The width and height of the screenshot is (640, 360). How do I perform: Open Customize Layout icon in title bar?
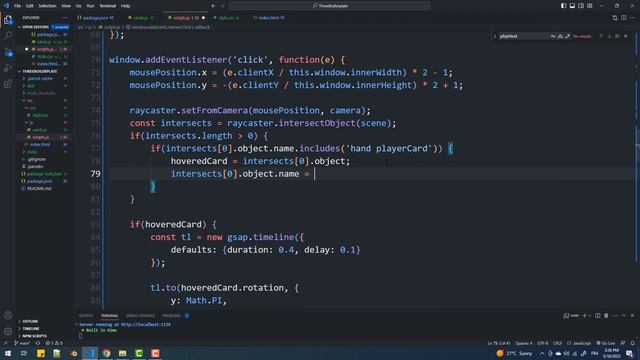pyautogui.click(x=590, y=6)
